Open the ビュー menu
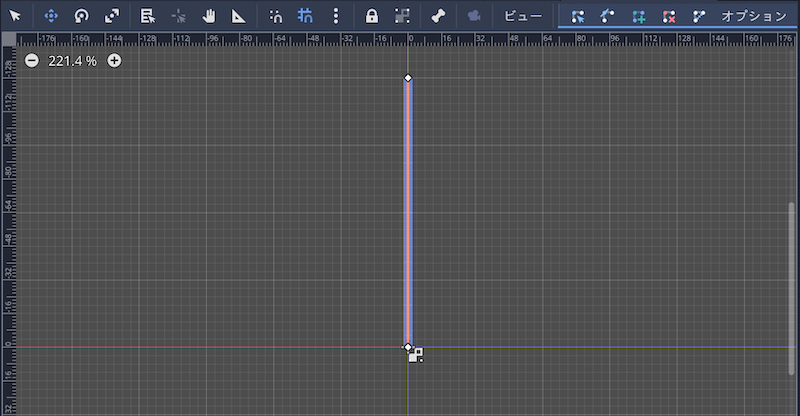 pos(523,16)
